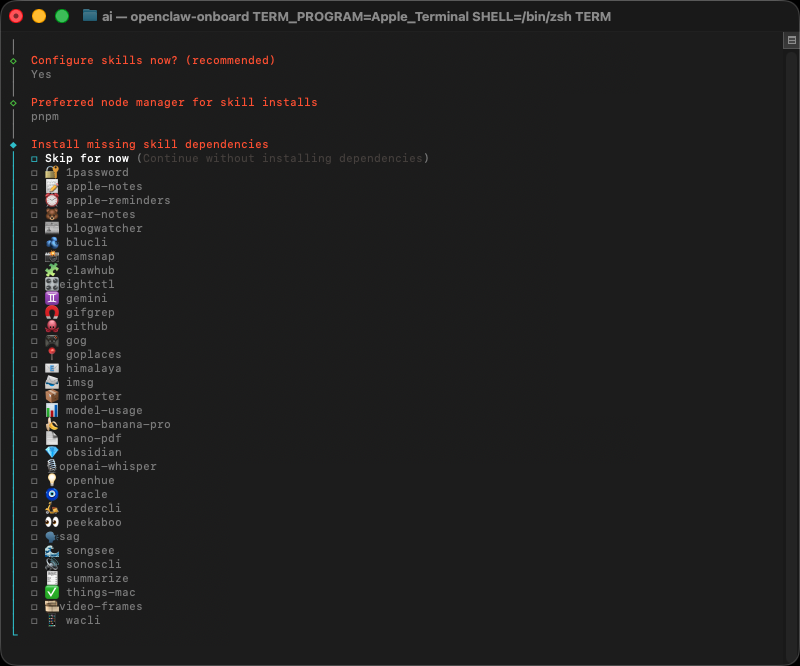Click the scroll mode button at top right

791,40
